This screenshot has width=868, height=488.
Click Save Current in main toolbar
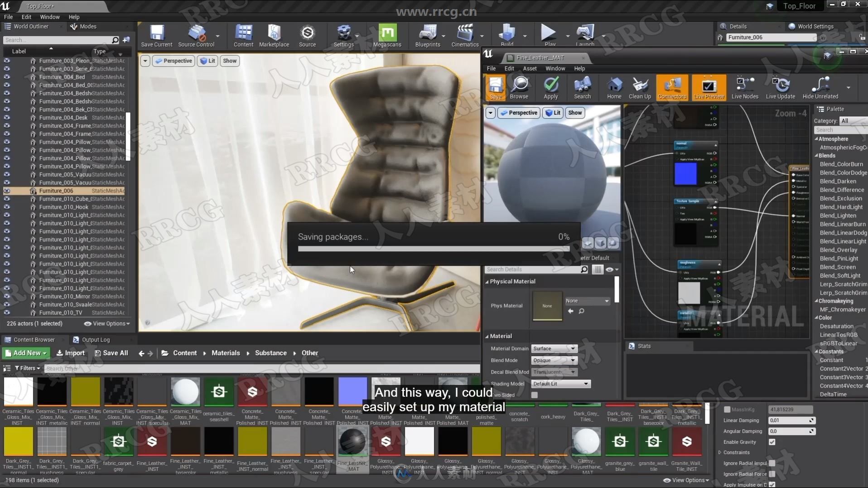tap(156, 36)
